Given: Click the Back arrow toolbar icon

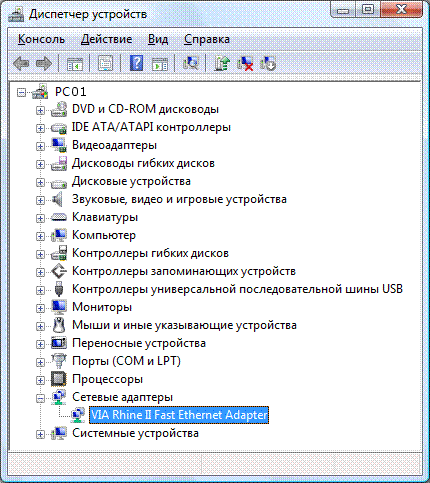Looking at the screenshot, I should point(21,63).
